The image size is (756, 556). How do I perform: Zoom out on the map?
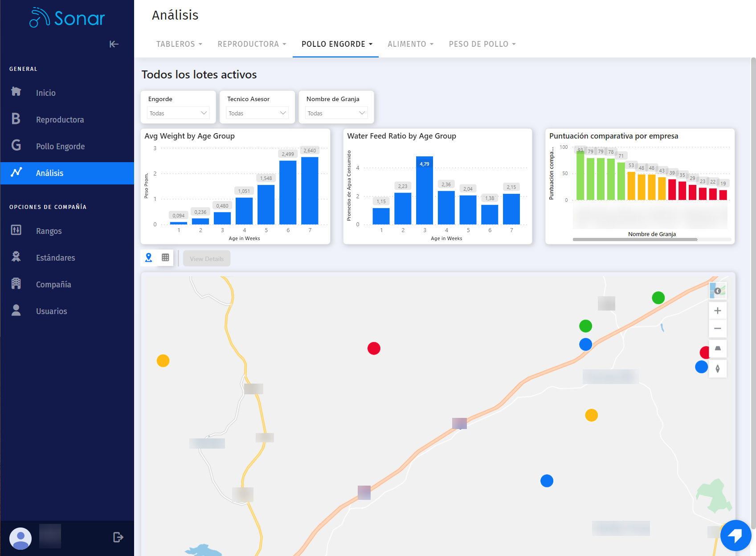click(x=717, y=328)
